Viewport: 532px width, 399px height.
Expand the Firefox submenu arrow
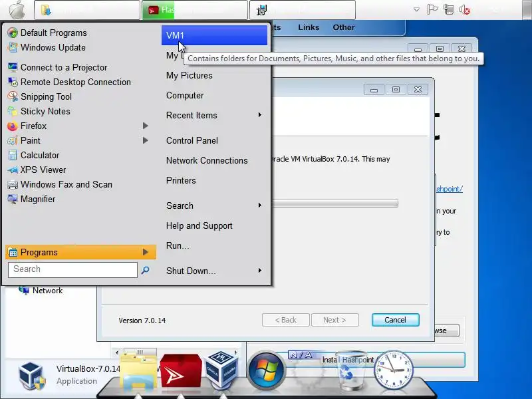click(x=145, y=126)
